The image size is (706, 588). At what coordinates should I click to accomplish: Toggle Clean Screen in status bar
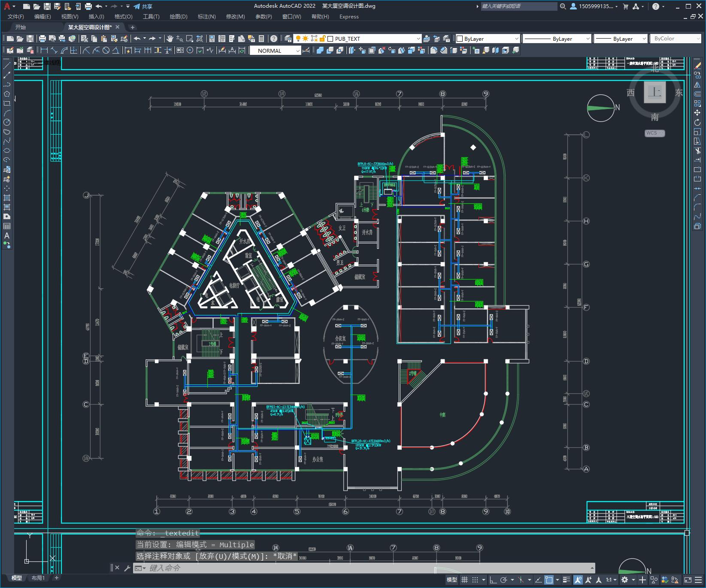[688, 580]
